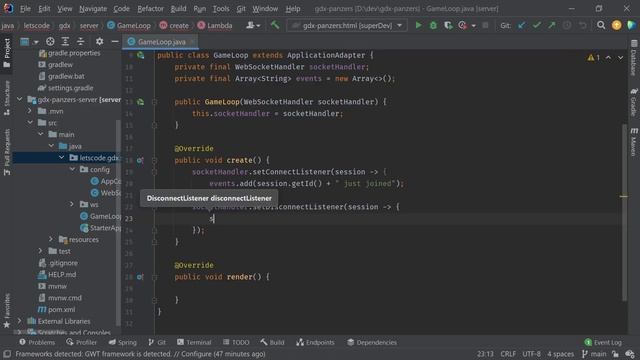Run the gdx-panzers configuration
Screen dimensions: 640x360
(418, 25)
